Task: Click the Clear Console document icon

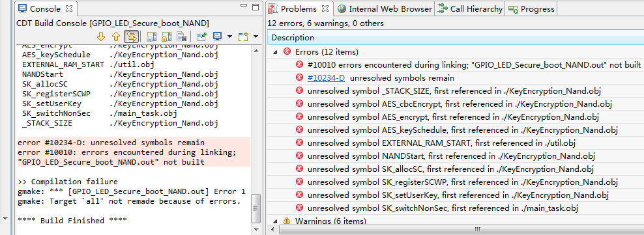Action: (x=181, y=36)
